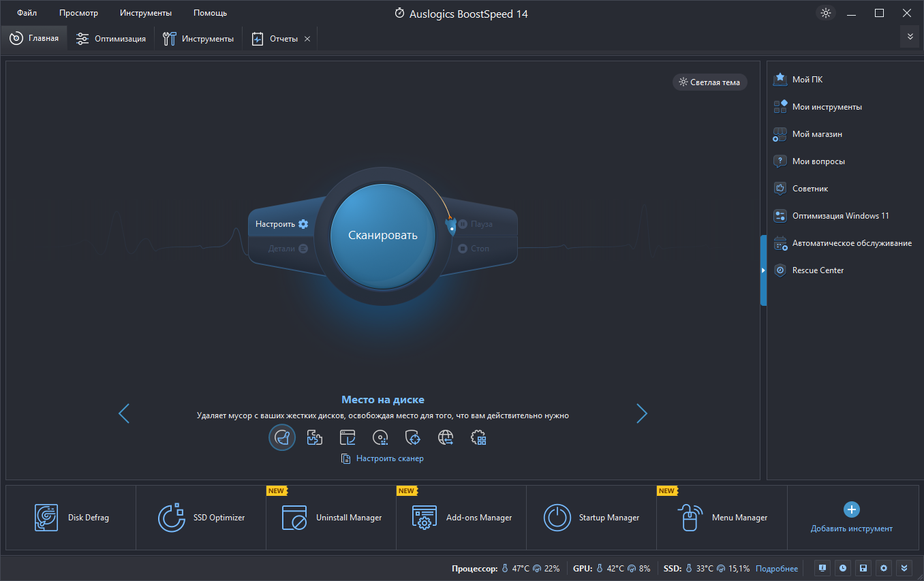Expand the double-chevron at tab bar's right end
924x581 pixels.
(910, 37)
